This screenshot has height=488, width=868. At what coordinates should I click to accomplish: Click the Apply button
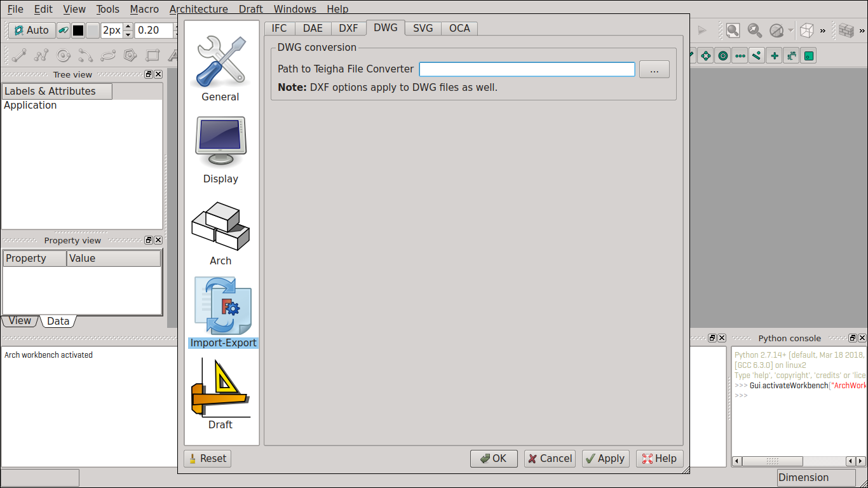[x=606, y=459]
